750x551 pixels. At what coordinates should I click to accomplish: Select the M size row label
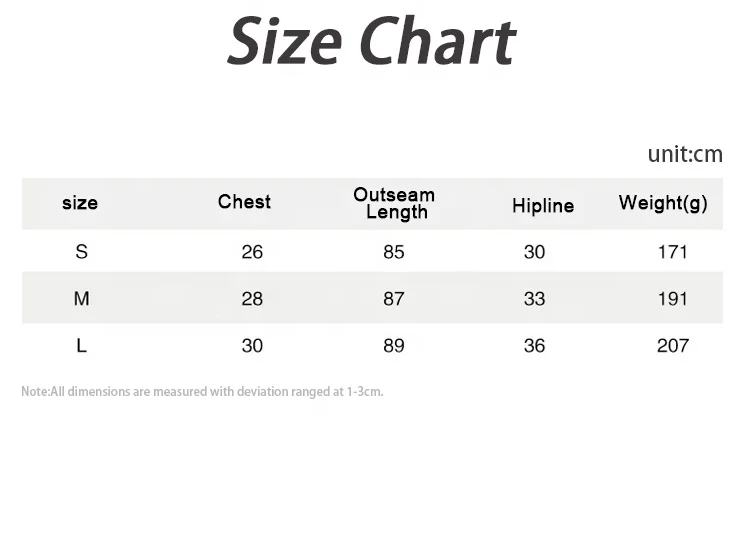coord(81,299)
